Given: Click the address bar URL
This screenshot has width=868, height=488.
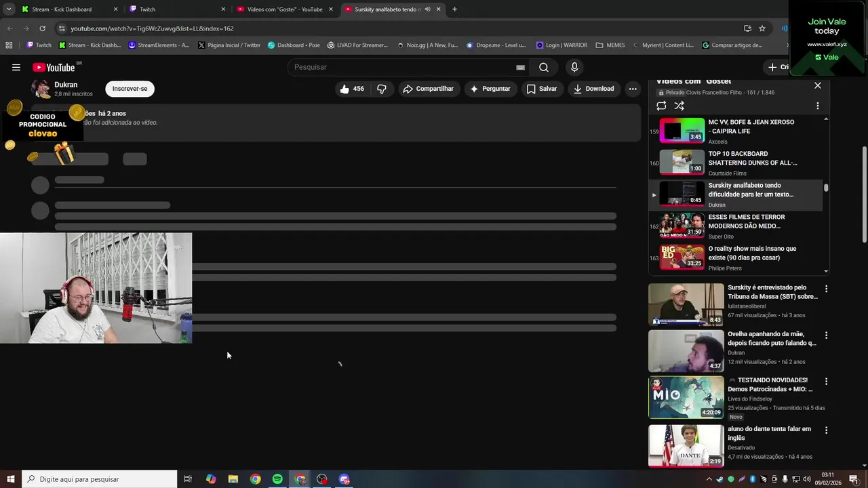Looking at the screenshot, I should coord(153,28).
